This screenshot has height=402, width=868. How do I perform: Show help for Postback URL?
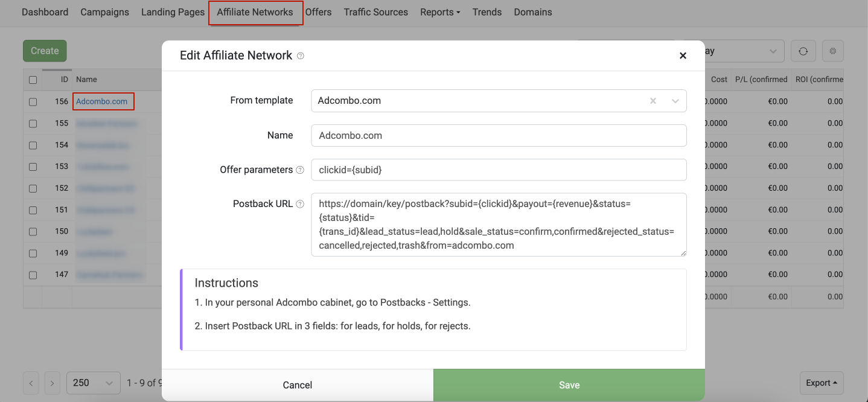click(300, 204)
